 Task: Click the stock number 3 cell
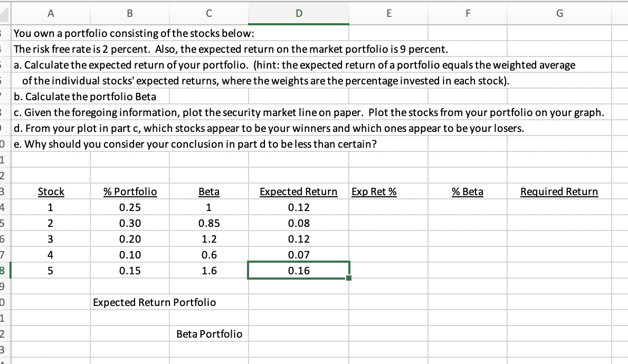51,239
